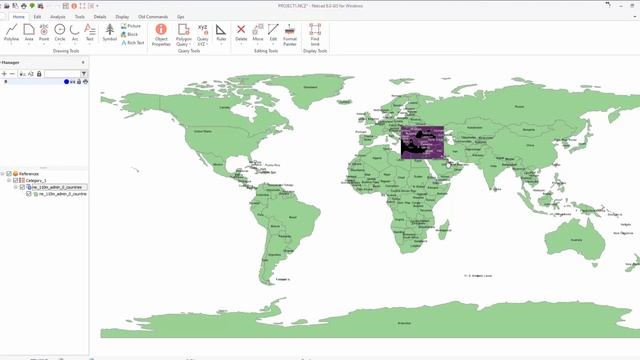Click the lock icon in Manager toolbar
The width and height of the screenshot is (640, 360).
(39, 74)
